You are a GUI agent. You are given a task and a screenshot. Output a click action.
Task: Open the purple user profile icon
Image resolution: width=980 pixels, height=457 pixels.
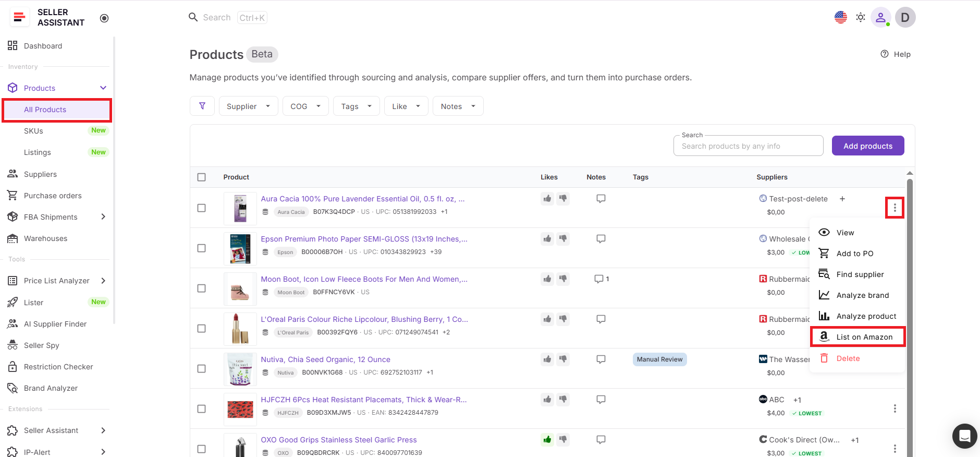[x=880, y=17]
